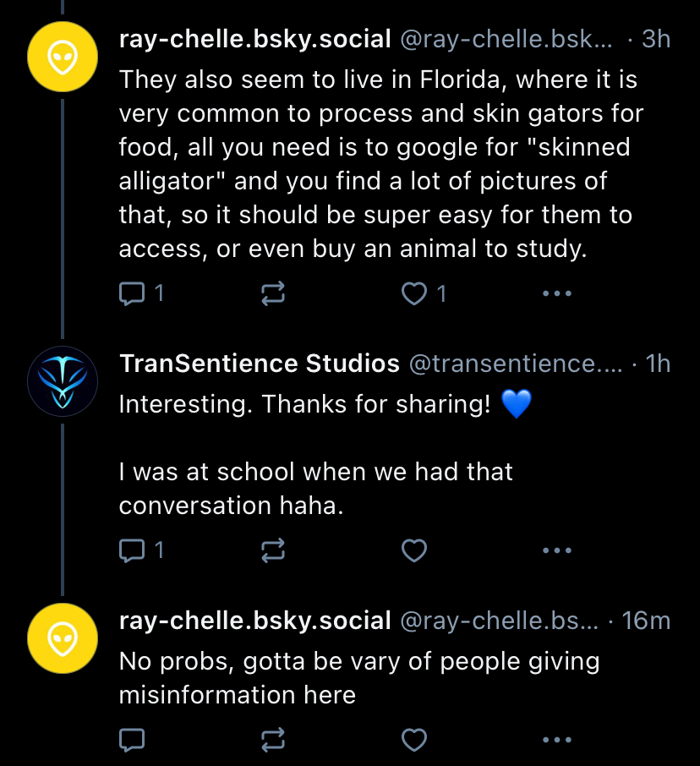This screenshot has height=766, width=700.
Task: Open the @transentience handle link
Action: point(516,364)
